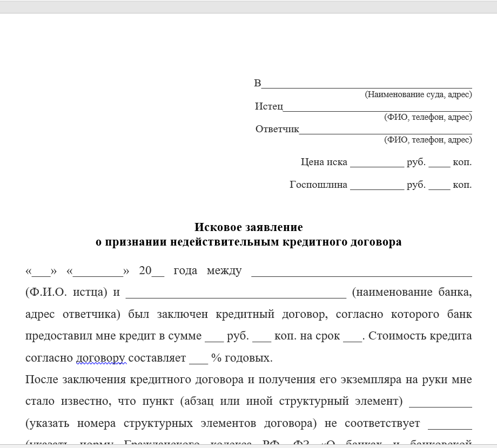Click the word 'Истец'

click(269, 106)
